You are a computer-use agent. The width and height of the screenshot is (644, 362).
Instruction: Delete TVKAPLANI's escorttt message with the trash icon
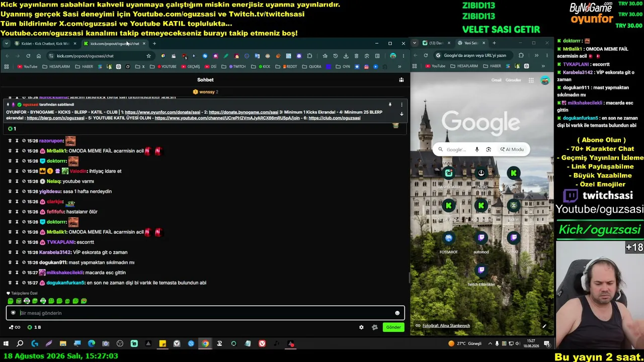(x=10, y=242)
